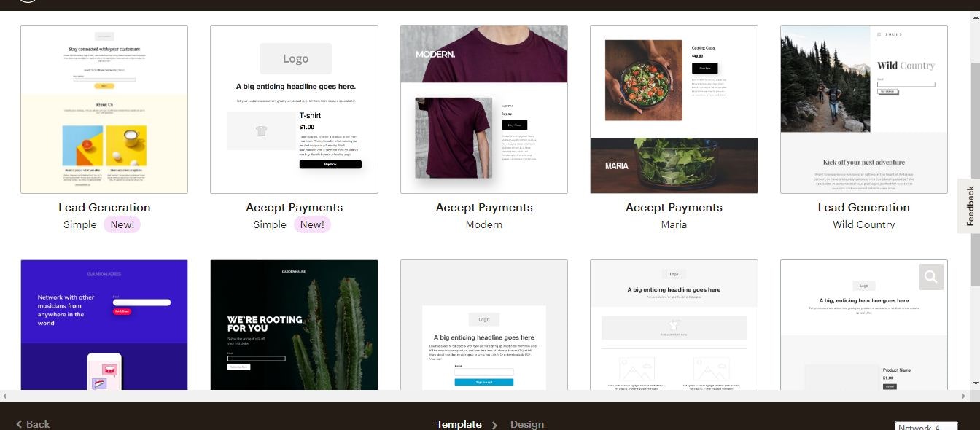Select the Accept Payments Modern template
Screen dimensions: 980x430
[484, 109]
